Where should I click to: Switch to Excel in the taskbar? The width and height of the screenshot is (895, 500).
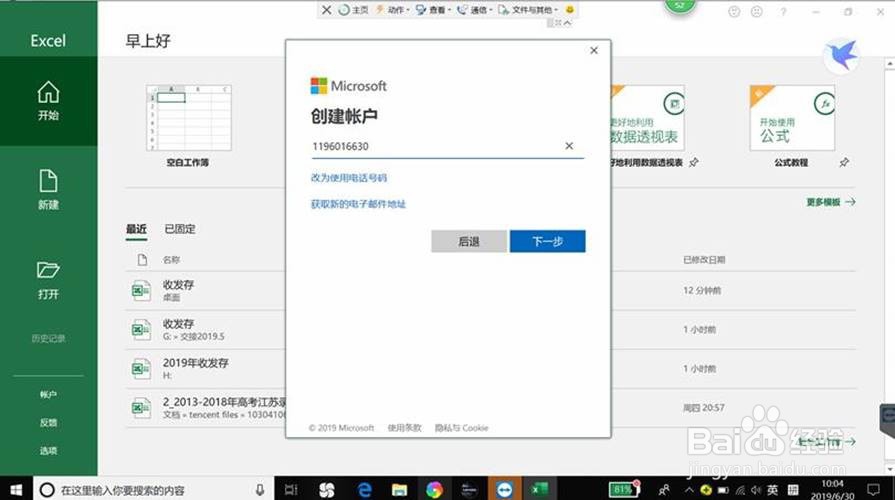pos(539,489)
